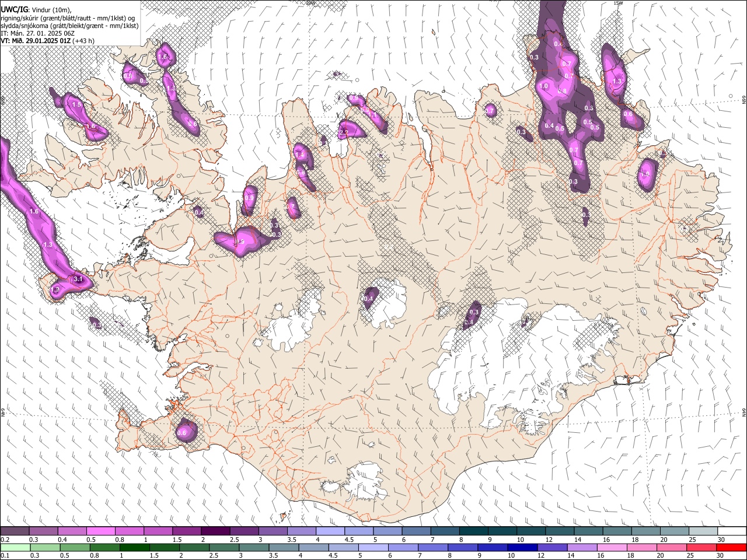Pick upper legend swatch between 1.5 and 2
747x560 pixels.
point(186,531)
